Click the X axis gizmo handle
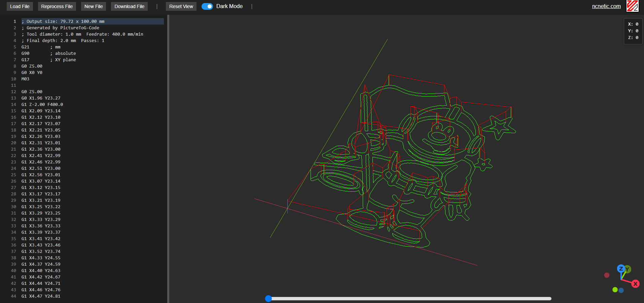 [x=635, y=284]
